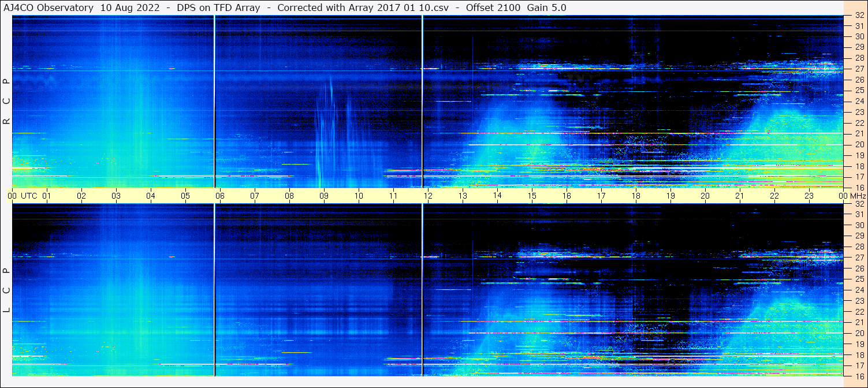The height and width of the screenshot is (388, 868).
Task: Click the vertical marker line before 06 UTC in RCP panel
Action: click(214, 102)
